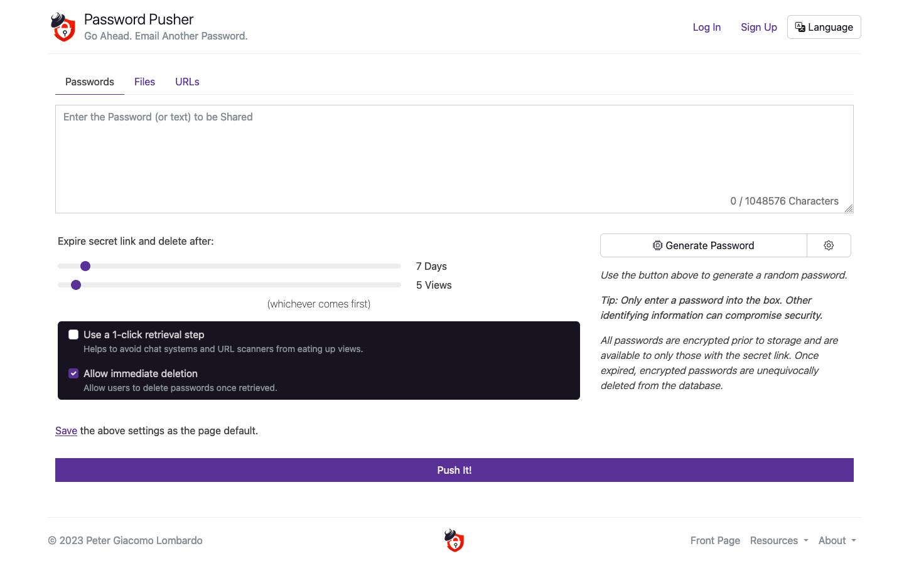Click the chip icon on Generate Password
Viewport: 909px width, 588px height.
[657, 245]
